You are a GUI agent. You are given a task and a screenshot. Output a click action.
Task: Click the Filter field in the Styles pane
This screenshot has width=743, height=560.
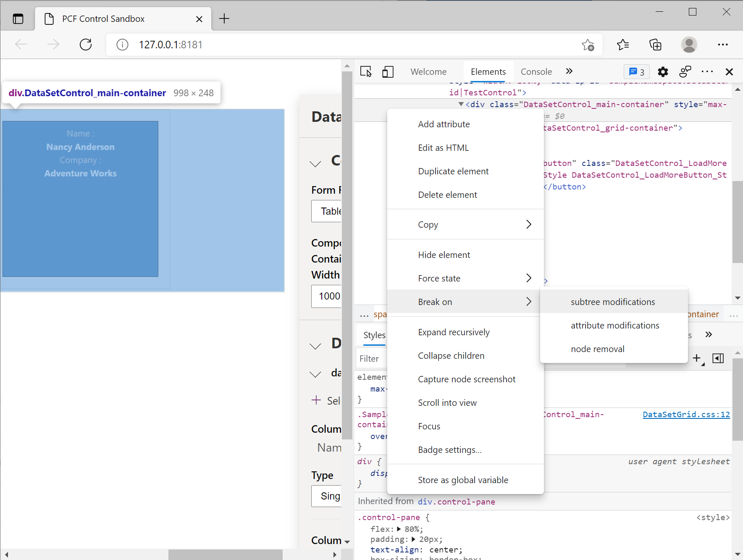point(370,358)
